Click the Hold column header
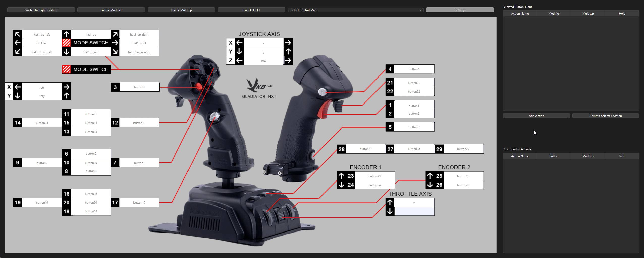Screen dimensions: 644x258 pos(622,14)
